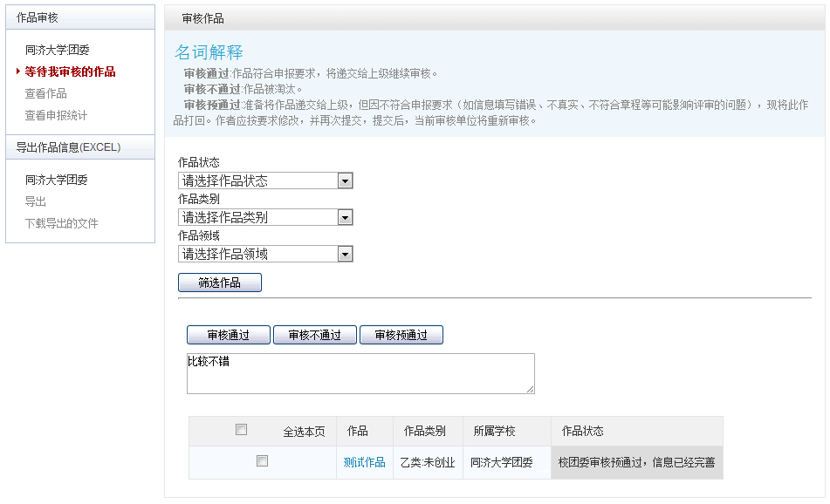This screenshot has height=504, width=830.
Task: Open the 请选择作品领域 dropdown
Action: click(265, 254)
